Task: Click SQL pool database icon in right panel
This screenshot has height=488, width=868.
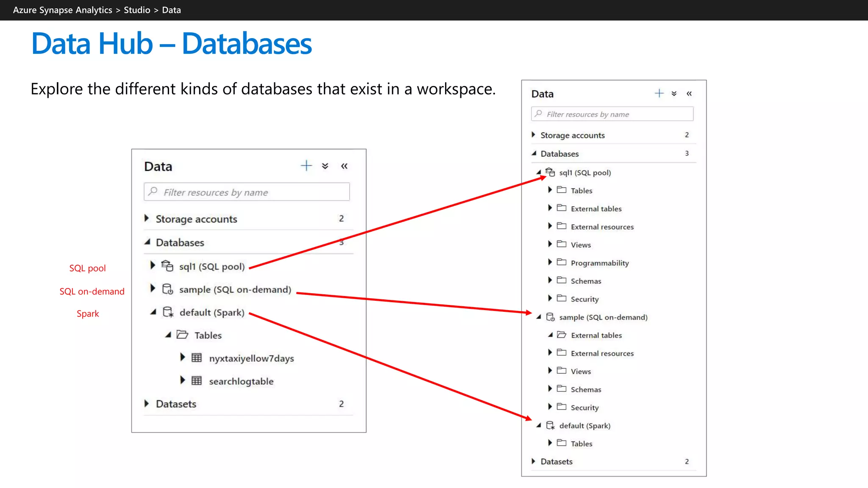Action: (550, 172)
